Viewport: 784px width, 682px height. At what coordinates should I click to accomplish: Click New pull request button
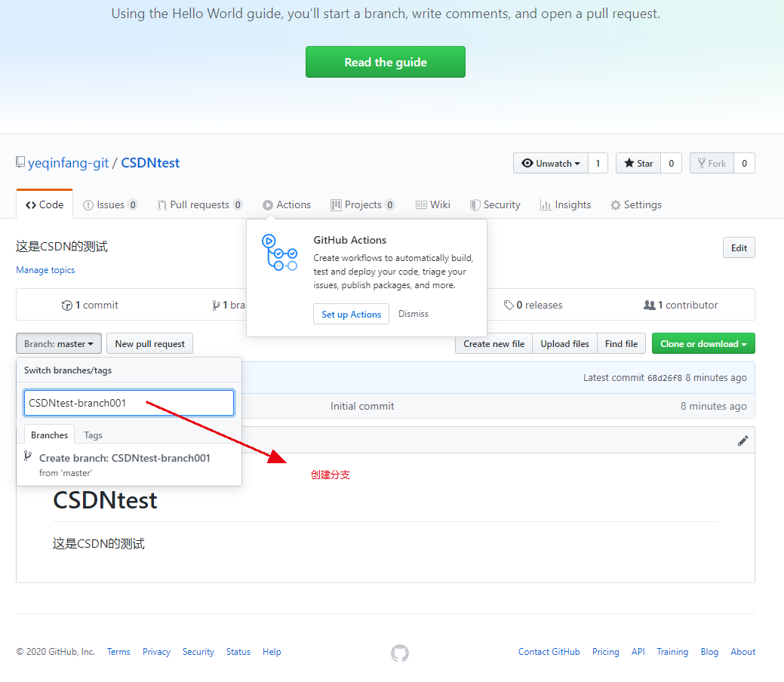[149, 343]
